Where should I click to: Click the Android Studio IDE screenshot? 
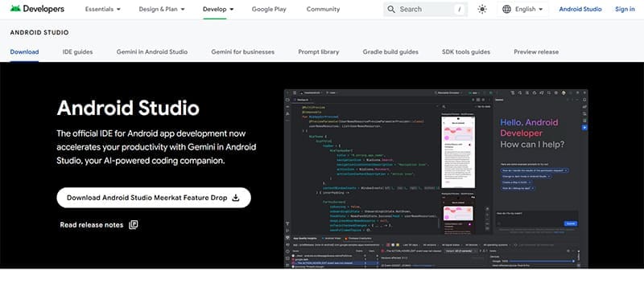click(x=436, y=178)
